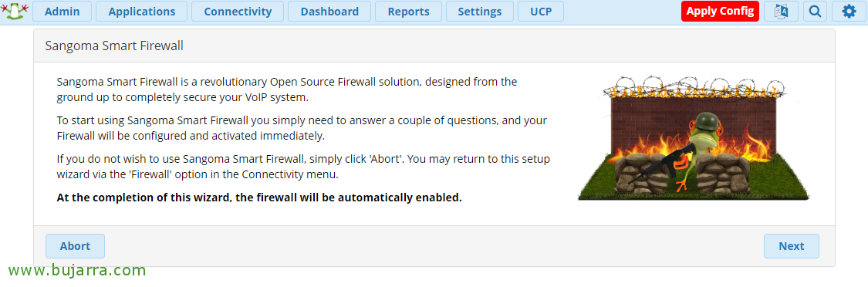This screenshot has height=287, width=868.
Task: Click the www.bujarra.com watermark text
Action: pyautogui.click(x=77, y=270)
